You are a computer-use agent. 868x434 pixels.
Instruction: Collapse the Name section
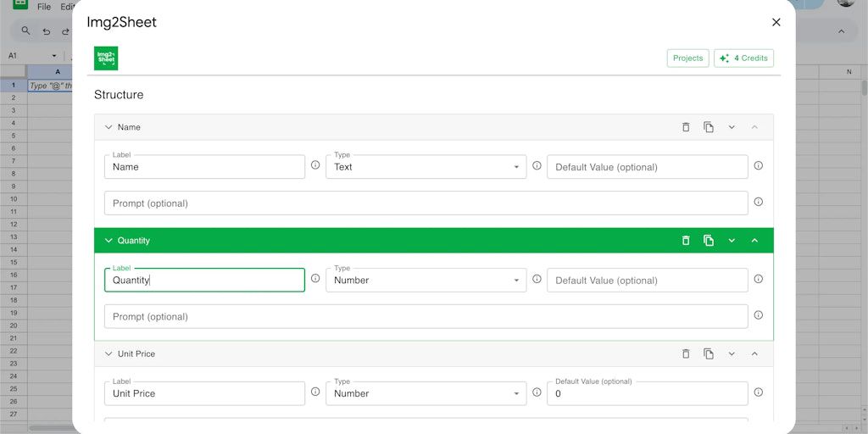(108, 127)
